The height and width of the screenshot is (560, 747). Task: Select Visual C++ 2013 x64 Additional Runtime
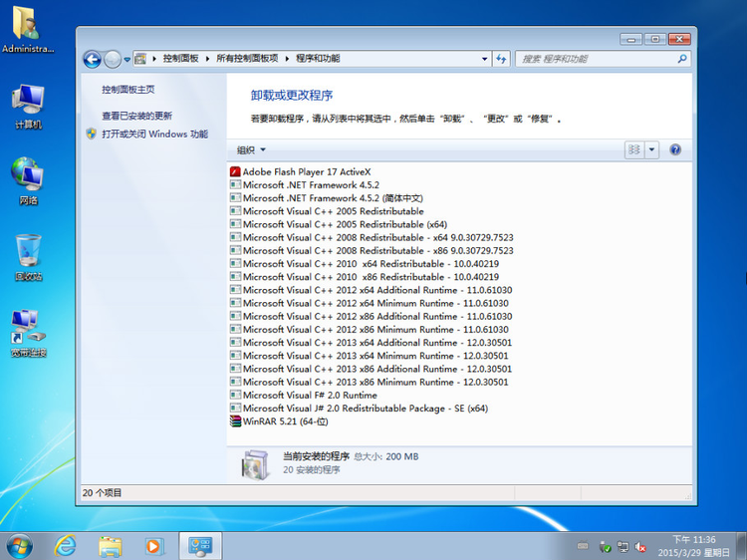pyautogui.click(x=371, y=342)
